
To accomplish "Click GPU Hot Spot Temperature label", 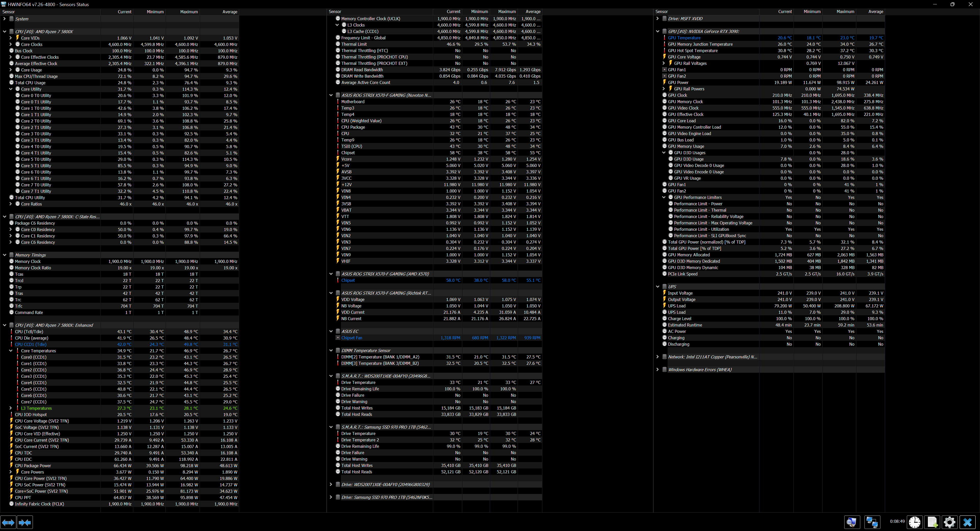I will point(692,51).
